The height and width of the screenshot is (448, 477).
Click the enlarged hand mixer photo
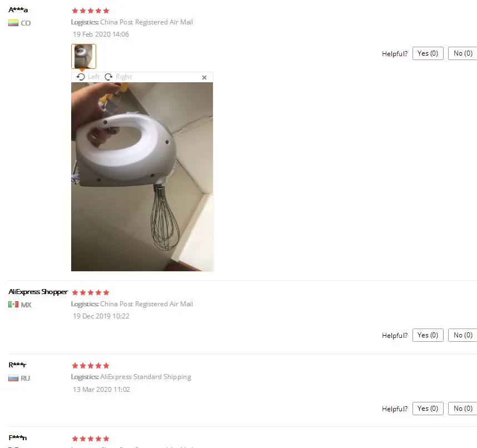[142, 177]
